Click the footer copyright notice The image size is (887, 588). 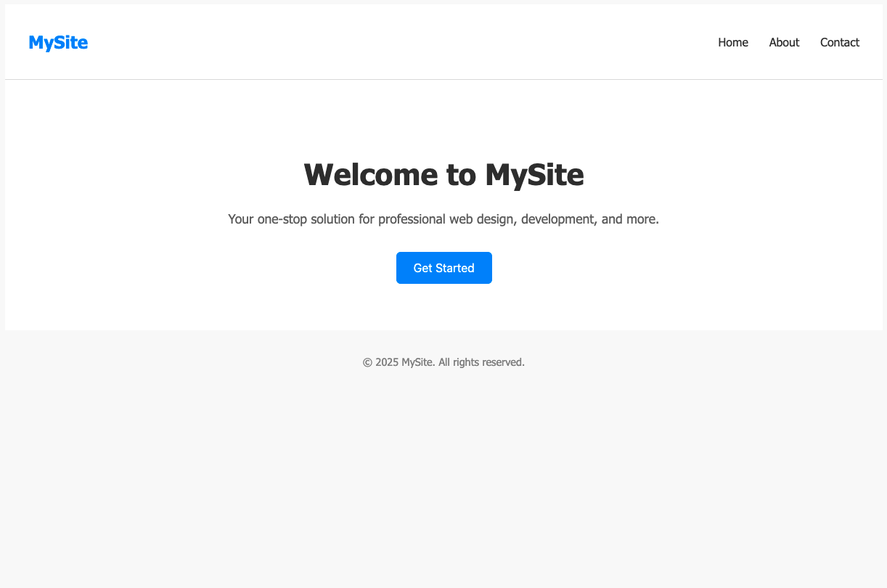[444, 362]
